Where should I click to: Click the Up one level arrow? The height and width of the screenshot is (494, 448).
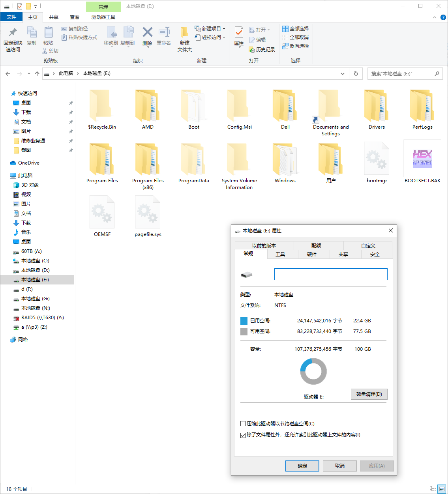click(x=37, y=74)
